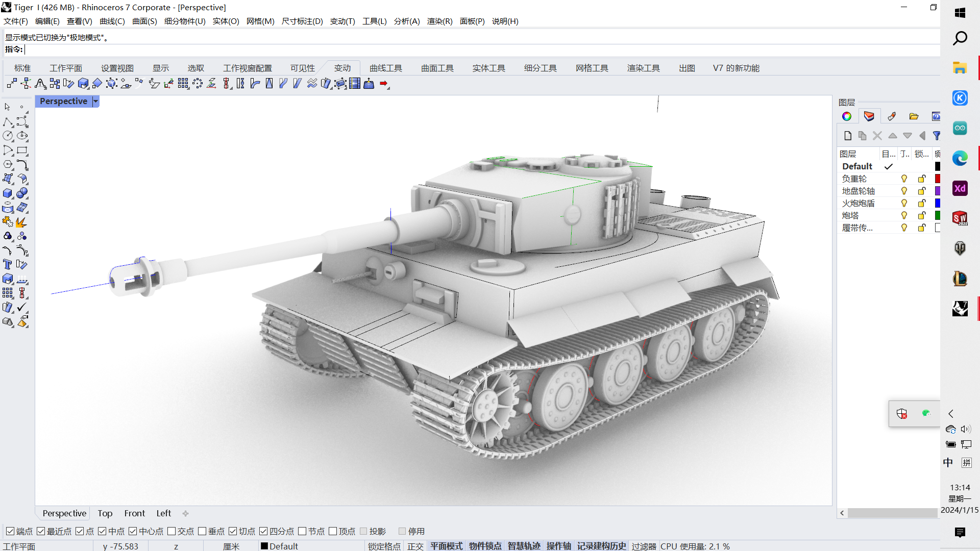980x551 pixels.
Task: Toggle 锁定格点 in the status bar
Action: pos(384,546)
